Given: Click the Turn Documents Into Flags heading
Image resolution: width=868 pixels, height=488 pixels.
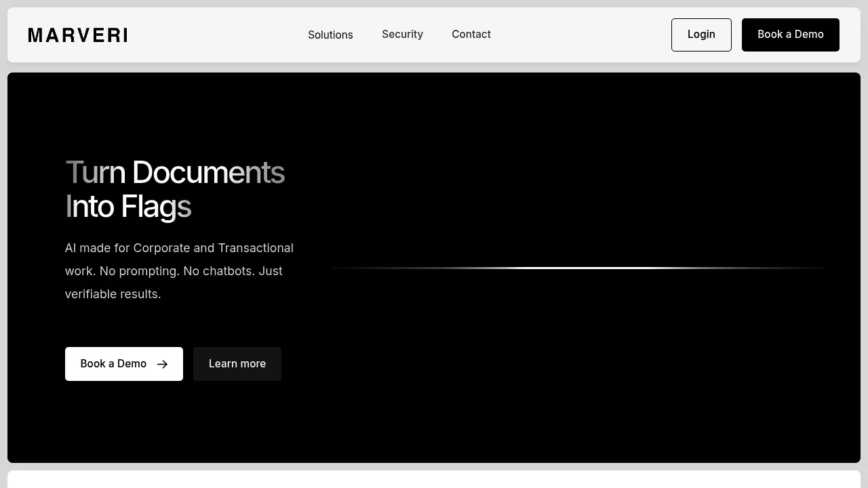Looking at the screenshot, I should (x=175, y=189).
